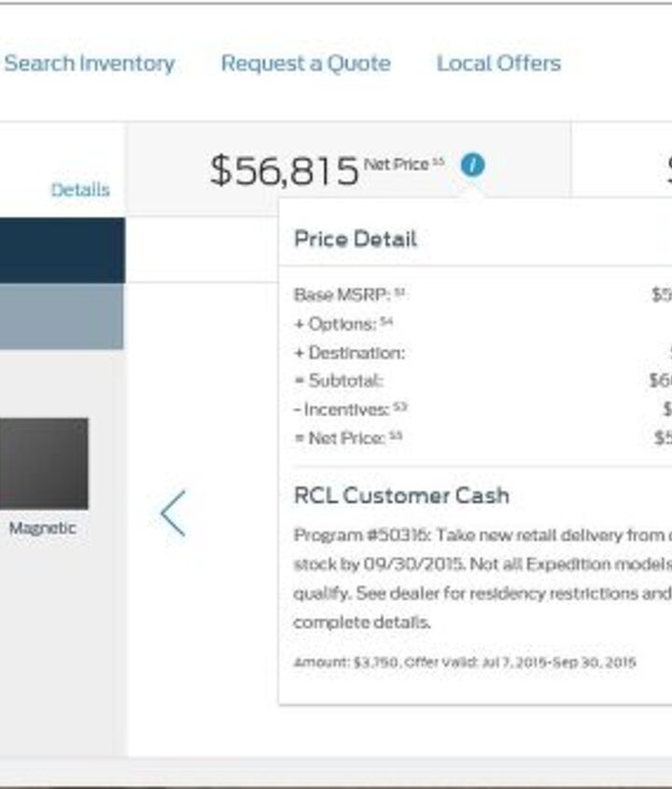
Task: Open the Search Inventory link
Action: 90,63
